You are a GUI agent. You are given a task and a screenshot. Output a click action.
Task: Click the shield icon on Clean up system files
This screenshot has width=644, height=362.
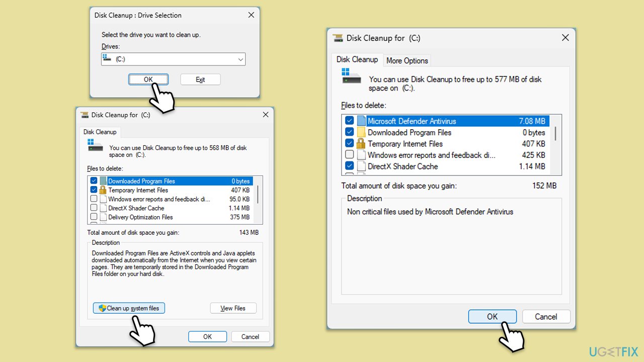(102, 308)
